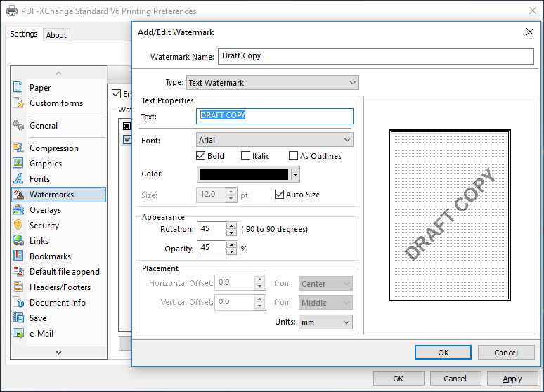Decrease Opacity value with down arrow

click(x=231, y=252)
